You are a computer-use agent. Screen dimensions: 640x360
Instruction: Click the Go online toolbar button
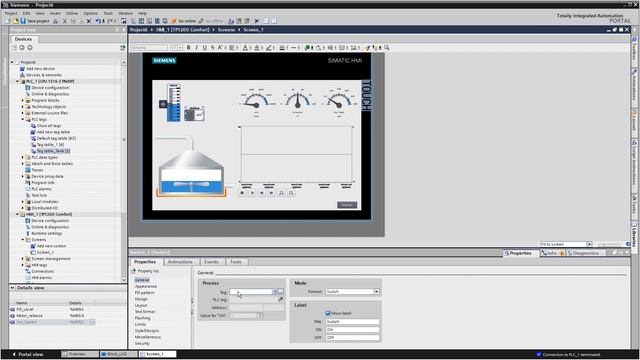point(184,21)
